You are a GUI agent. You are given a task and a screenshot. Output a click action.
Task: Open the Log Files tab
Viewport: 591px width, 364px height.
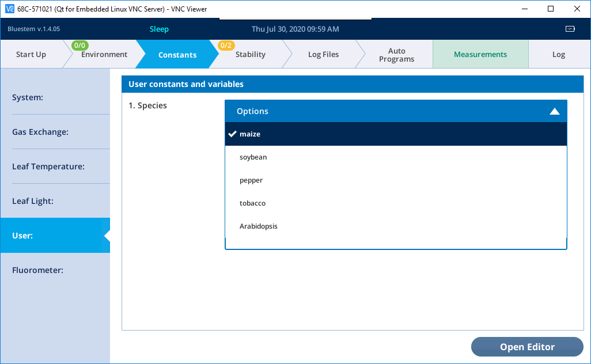coord(323,54)
